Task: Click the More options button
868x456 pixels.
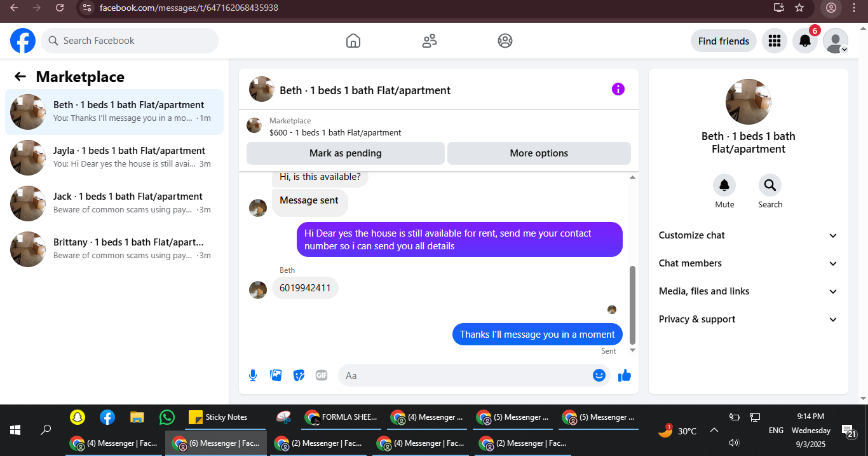Action: tap(539, 153)
